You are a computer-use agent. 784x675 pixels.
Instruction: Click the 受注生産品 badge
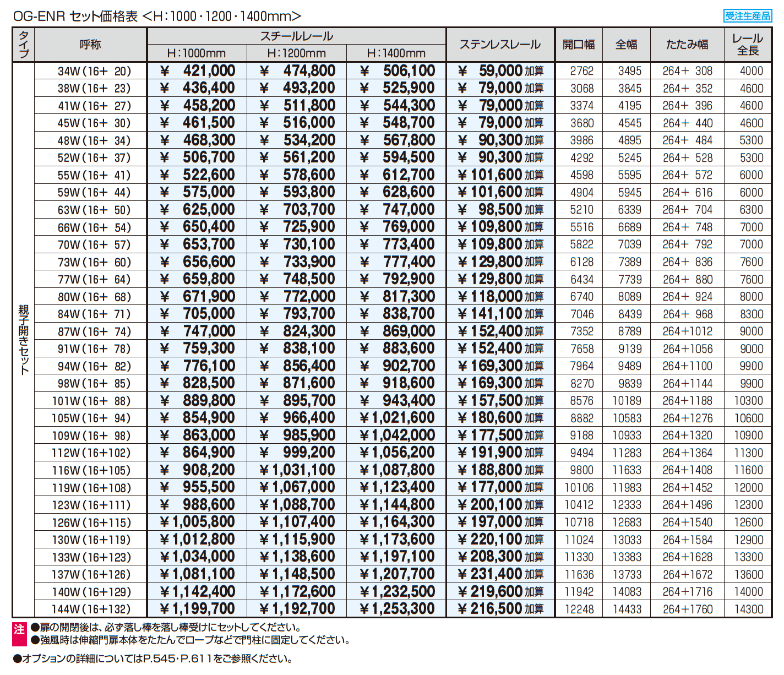747,16
